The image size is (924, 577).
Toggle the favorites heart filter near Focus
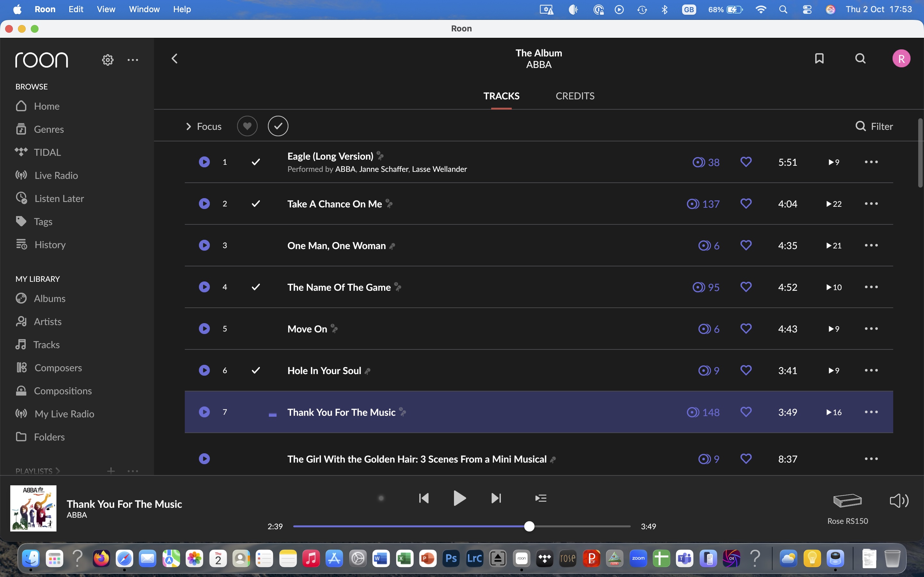pos(247,126)
